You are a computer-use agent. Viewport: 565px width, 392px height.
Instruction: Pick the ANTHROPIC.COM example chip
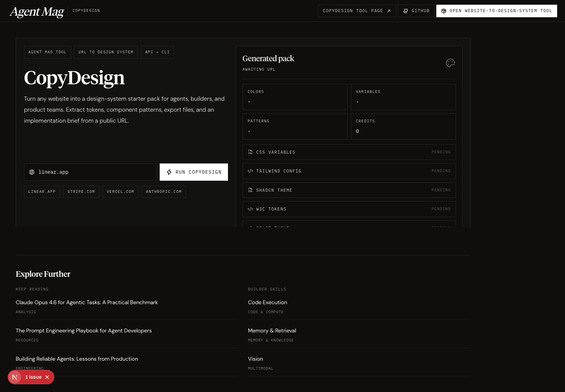point(164,192)
